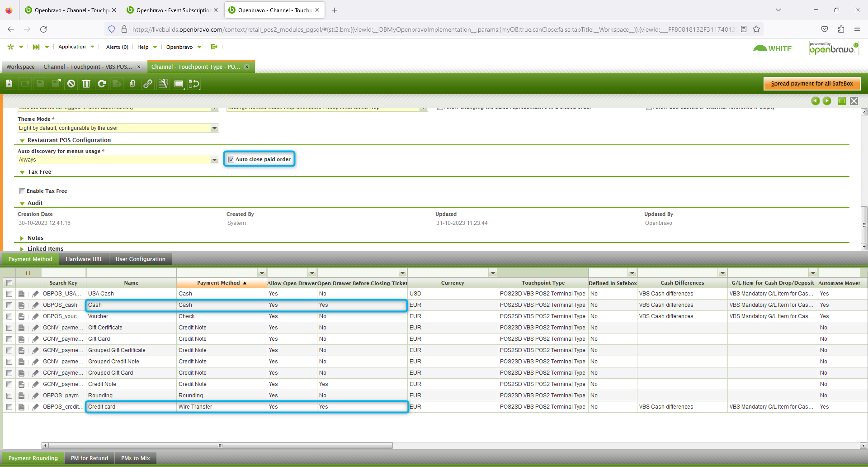The width and height of the screenshot is (868, 467).
Task: Click the pencil edit icon for USA Cash row
Action: (35, 294)
